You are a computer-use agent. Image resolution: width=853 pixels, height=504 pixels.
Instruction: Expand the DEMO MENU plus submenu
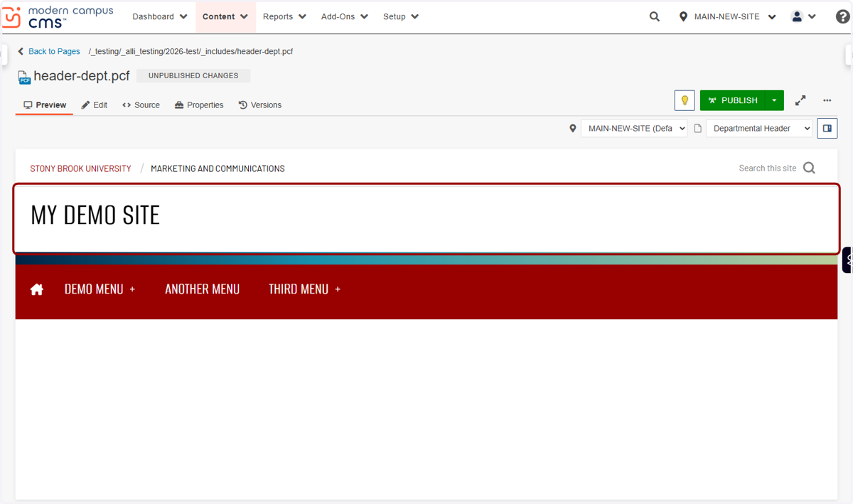[132, 290]
